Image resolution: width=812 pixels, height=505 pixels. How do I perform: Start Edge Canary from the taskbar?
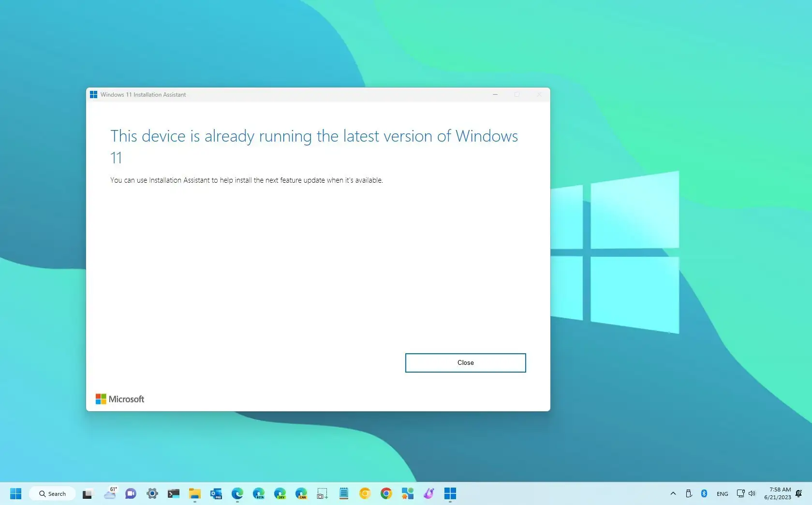(x=301, y=493)
